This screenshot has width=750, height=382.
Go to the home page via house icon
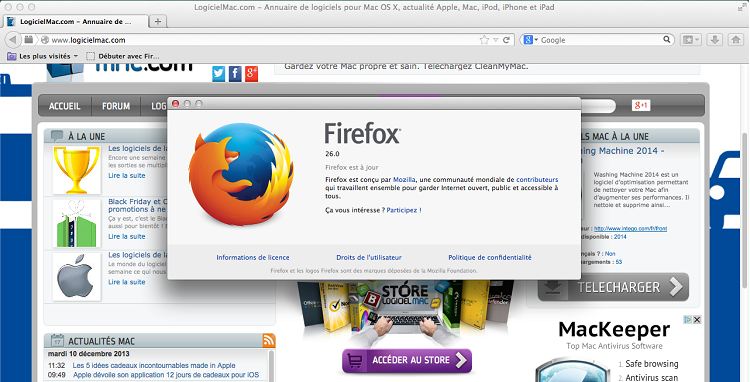click(x=736, y=40)
